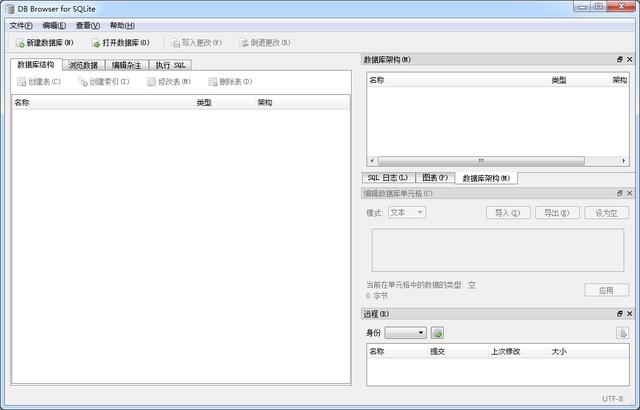Click the 类型 column header in the main structure list

(225, 103)
